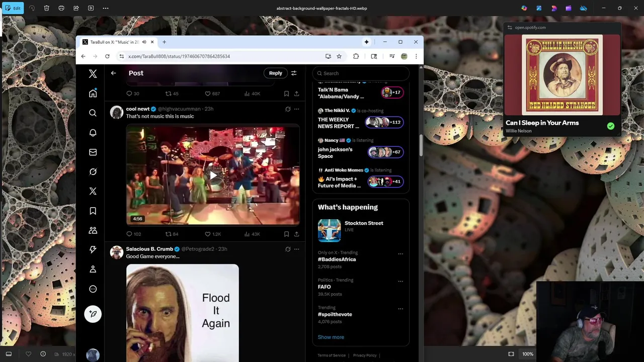Open More circle icon in X sidebar

93,289
